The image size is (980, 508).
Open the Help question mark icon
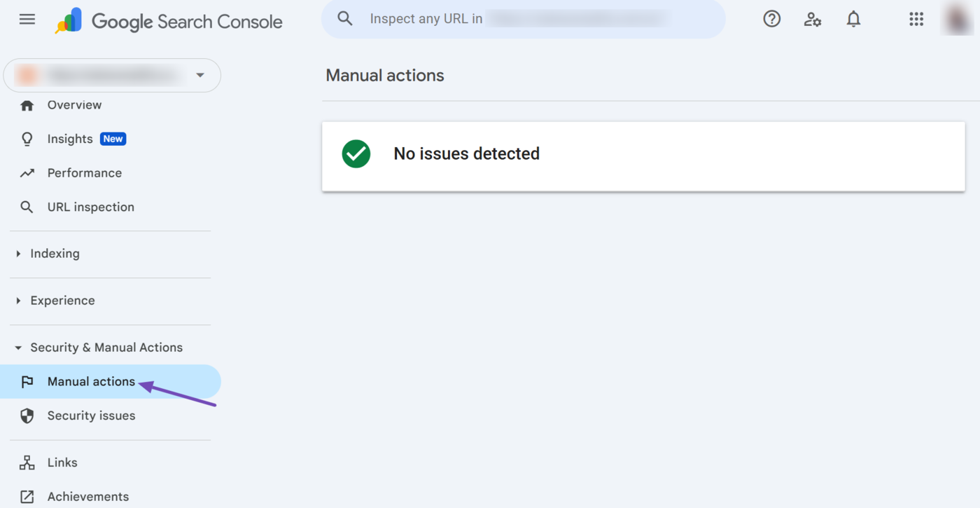click(771, 19)
